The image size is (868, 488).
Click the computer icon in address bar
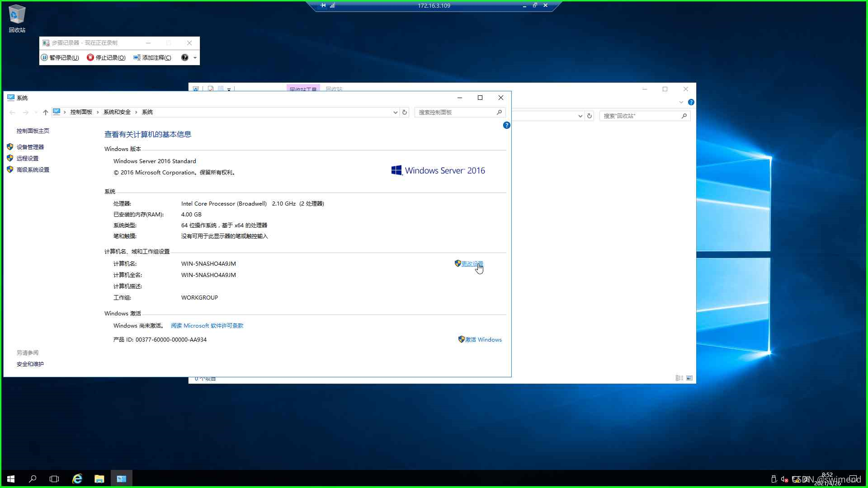57,112
